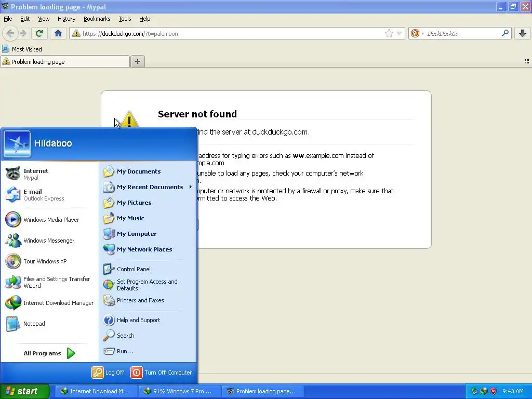Click the Hildaboo user picture
The width and height of the screenshot is (532, 399).
pos(17,144)
